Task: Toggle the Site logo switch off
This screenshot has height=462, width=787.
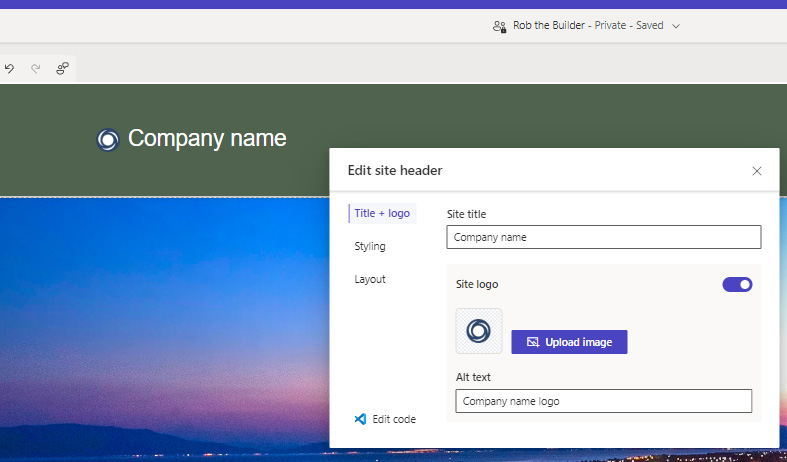Action: [x=737, y=284]
